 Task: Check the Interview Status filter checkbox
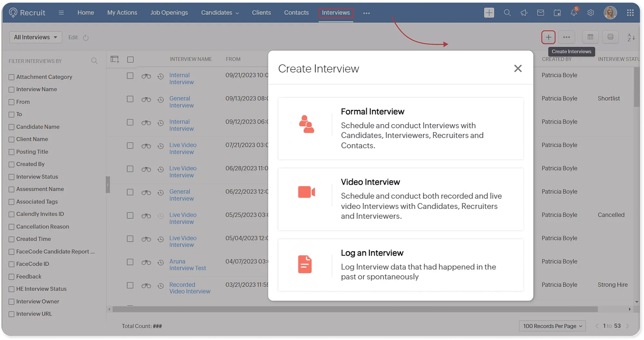12,177
